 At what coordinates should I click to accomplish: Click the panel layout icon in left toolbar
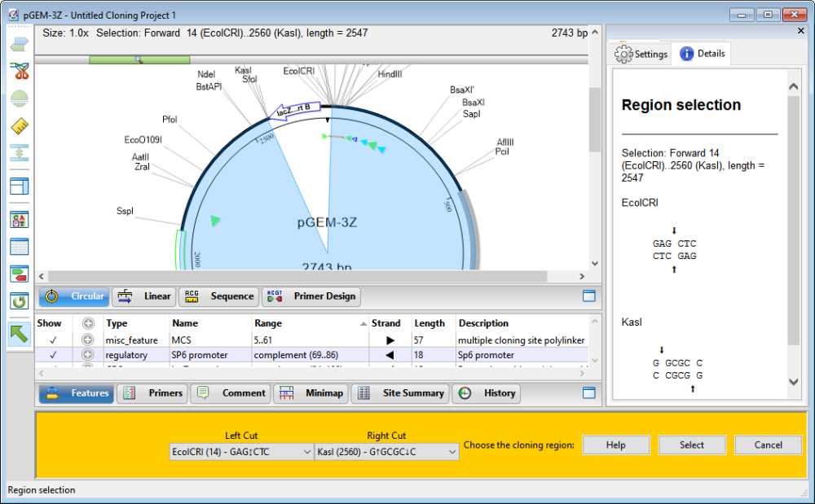click(20, 186)
